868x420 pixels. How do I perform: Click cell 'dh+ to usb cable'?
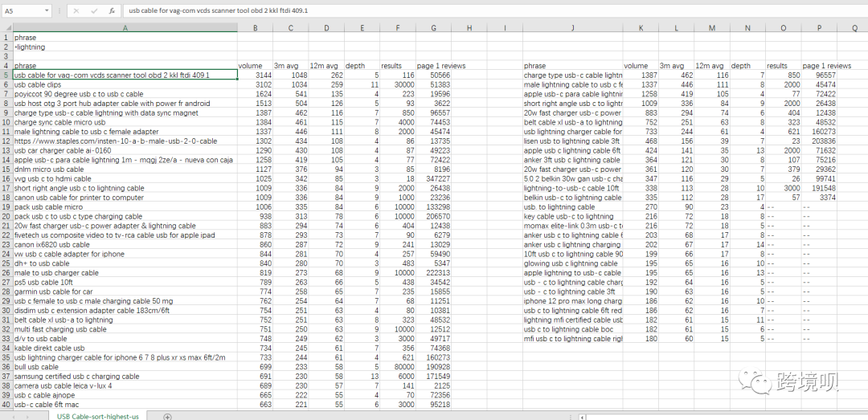(125, 263)
